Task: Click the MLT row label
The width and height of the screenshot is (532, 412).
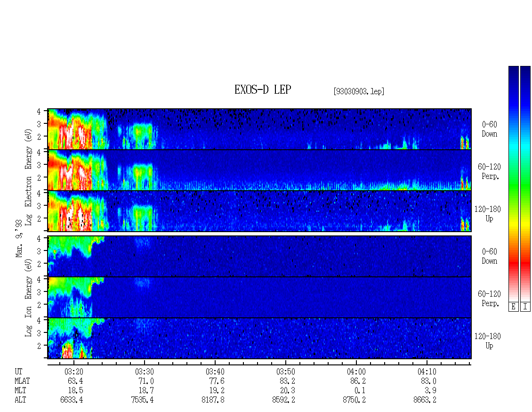Action: click(x=20, y=391)
